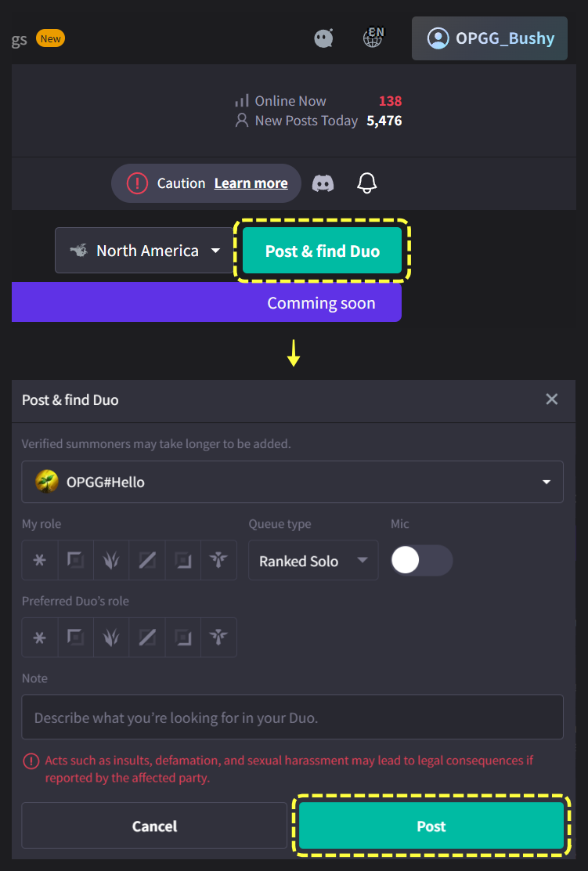Click the Post & find Duo button
588x871 pixels.
tap(322, 251)
